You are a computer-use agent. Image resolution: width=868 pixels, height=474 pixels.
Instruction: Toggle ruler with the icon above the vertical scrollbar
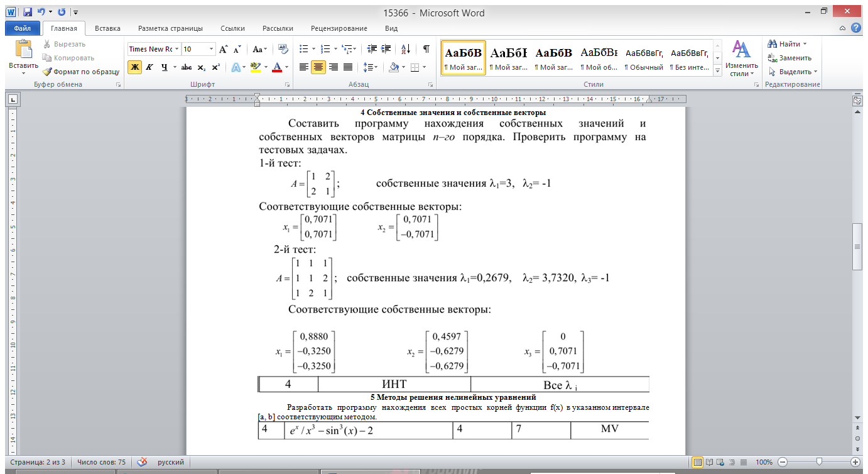click(x=857, y=100)
